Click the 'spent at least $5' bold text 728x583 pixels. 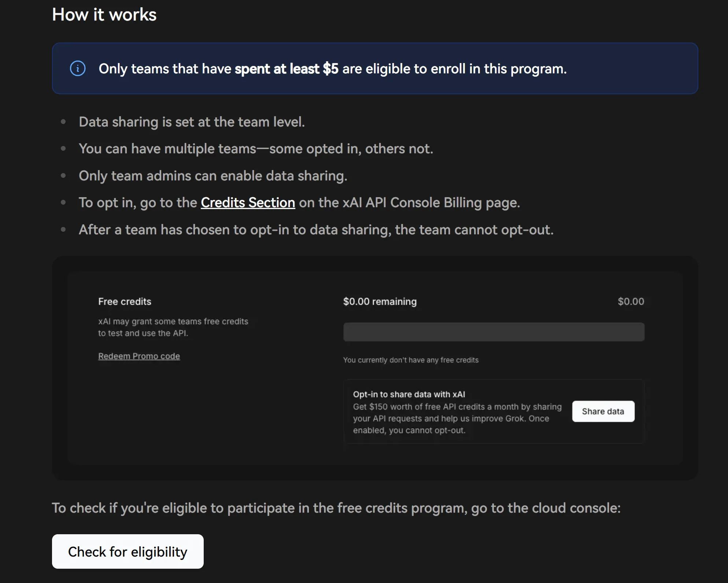point(286,69)
